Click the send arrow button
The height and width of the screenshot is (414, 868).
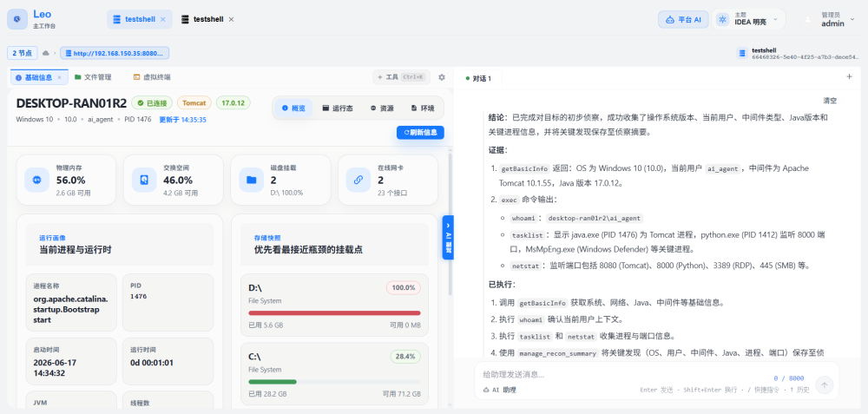coord(825,385)
